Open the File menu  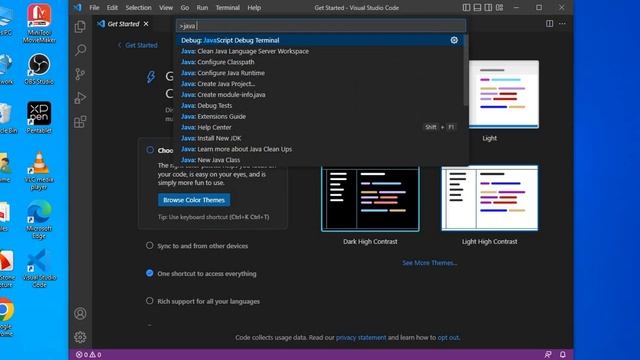click(94, 7)
